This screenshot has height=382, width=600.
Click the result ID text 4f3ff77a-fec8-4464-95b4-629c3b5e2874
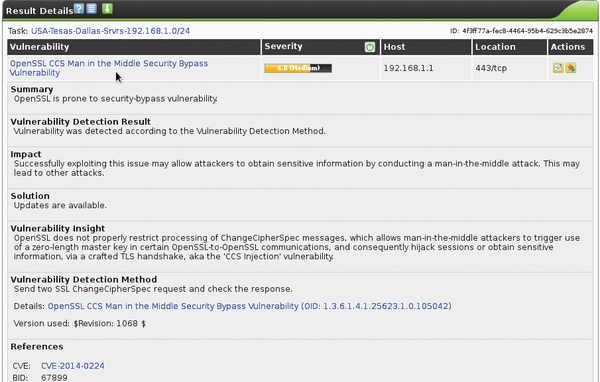tap(527, 31)
